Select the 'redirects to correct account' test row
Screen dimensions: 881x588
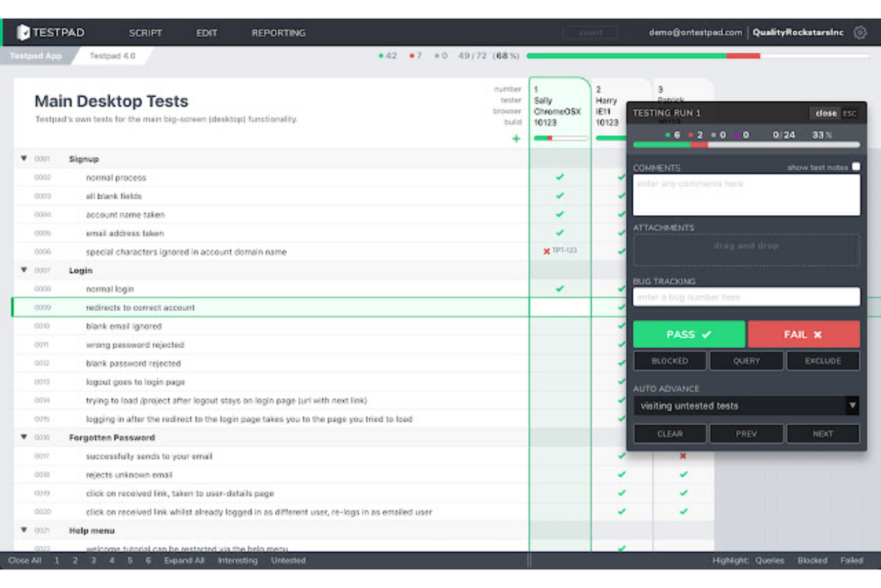[271, 307]
